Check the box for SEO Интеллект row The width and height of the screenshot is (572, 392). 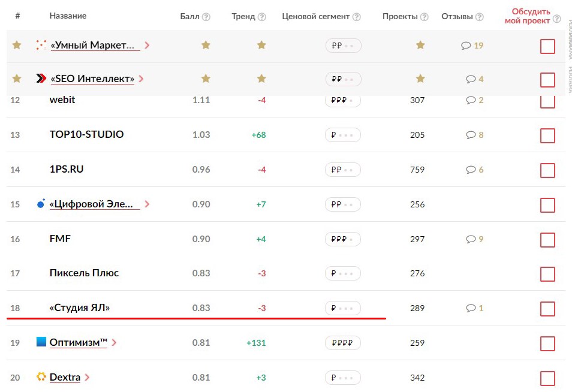pos(547,80)
